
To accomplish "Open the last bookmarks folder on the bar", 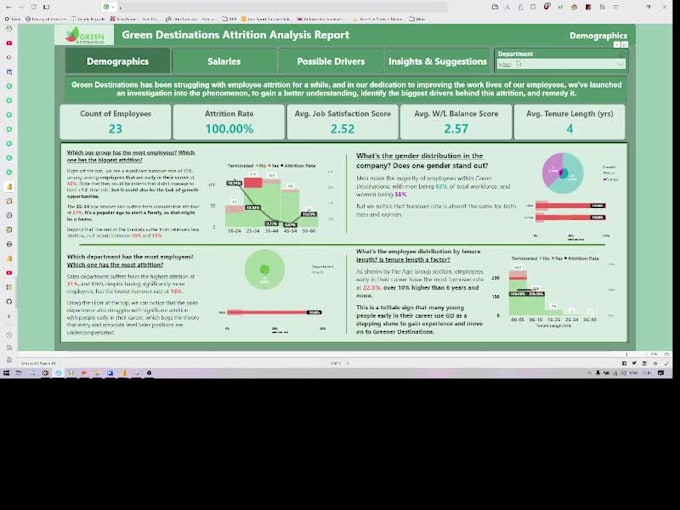I will pyautogui.click(x=417, y=19).
